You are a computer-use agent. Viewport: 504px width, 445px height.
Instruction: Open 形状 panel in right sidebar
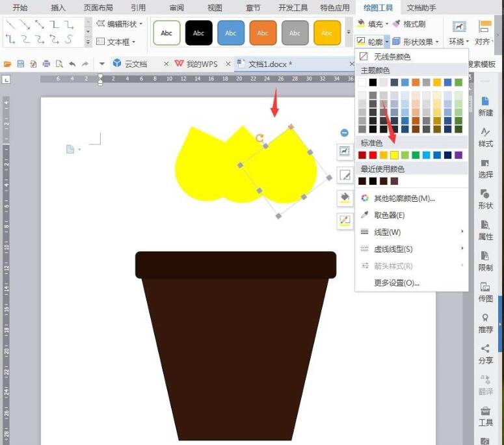click(485, 199)
